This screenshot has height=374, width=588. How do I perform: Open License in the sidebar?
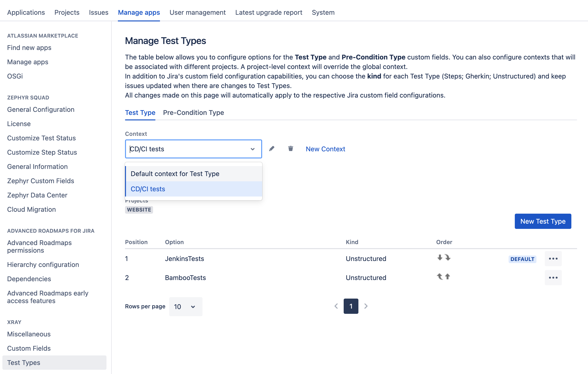pos(19,124)
